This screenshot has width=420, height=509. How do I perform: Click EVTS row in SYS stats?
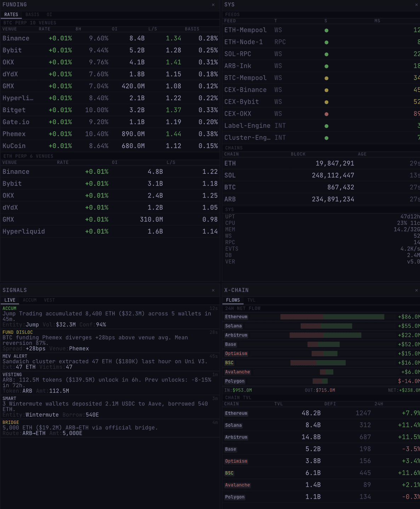click(x=322, y=249)
